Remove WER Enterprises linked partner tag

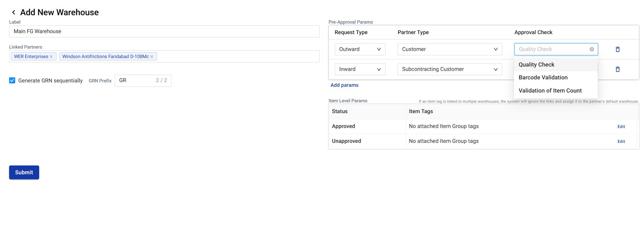51,57
